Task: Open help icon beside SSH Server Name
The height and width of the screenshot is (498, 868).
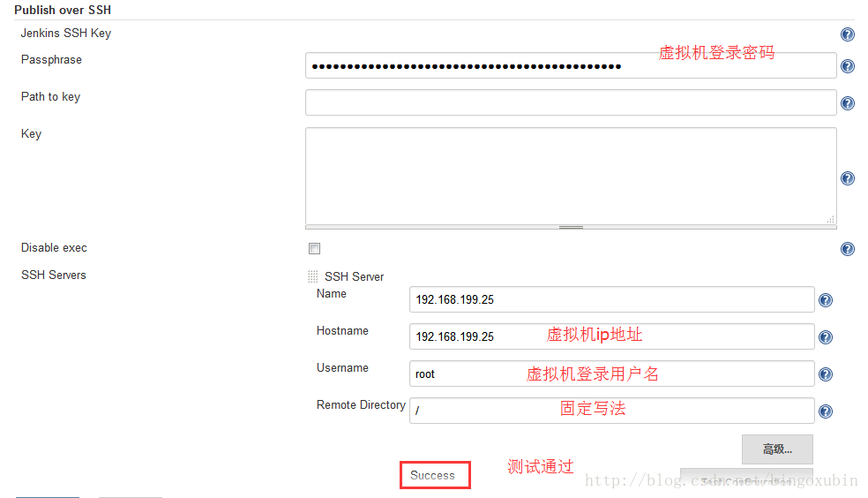Action: pos(826,300)
